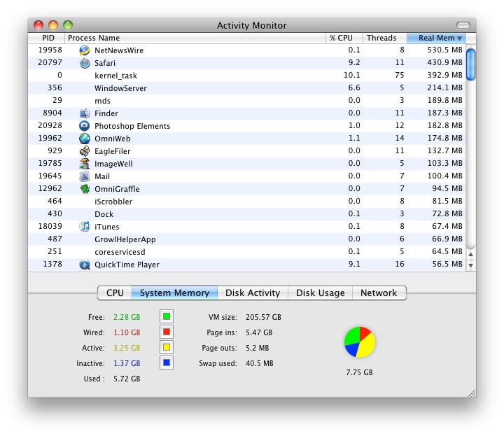Click the Page ins 5.47 GB value
The image size is (504, 436).
(x=259, y=332)
